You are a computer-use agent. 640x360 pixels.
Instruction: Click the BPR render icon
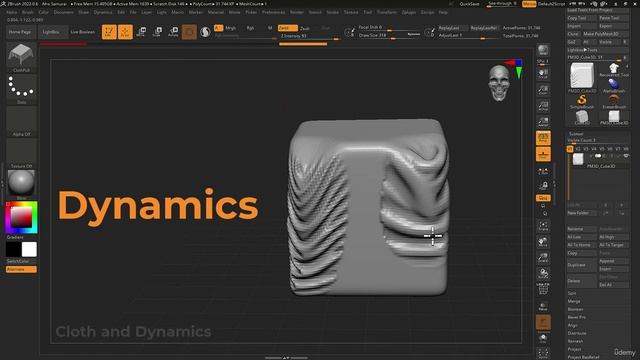(543, 50)
